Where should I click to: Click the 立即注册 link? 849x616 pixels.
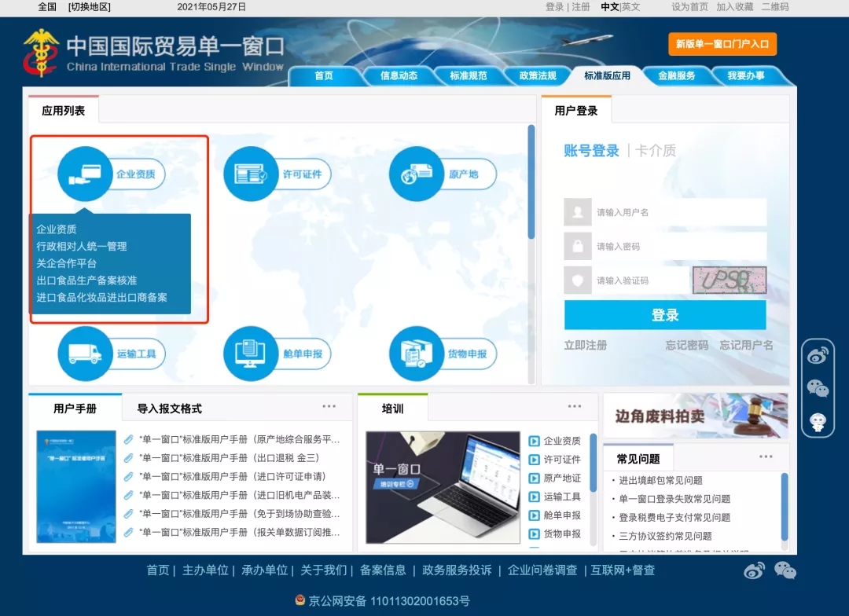(x=585, y=344)
